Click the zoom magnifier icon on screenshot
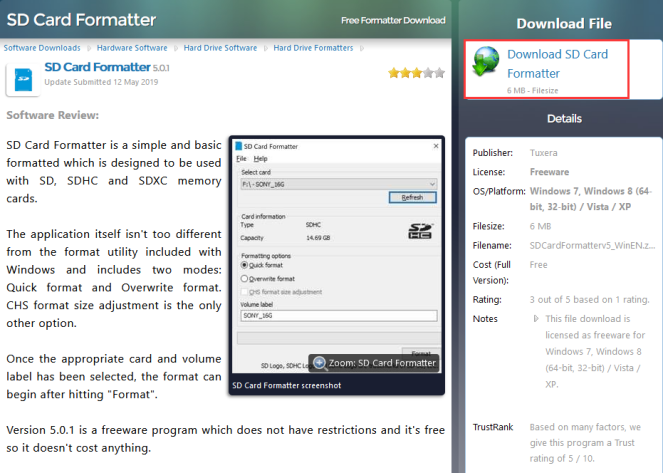The width and height of the screenshot is (663, 473). [x=320, y=363]
